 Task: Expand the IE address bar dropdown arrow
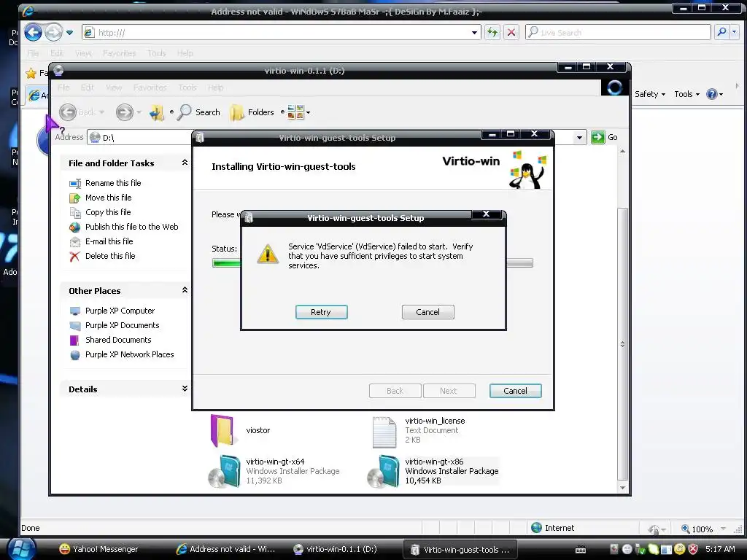[474, 33]
